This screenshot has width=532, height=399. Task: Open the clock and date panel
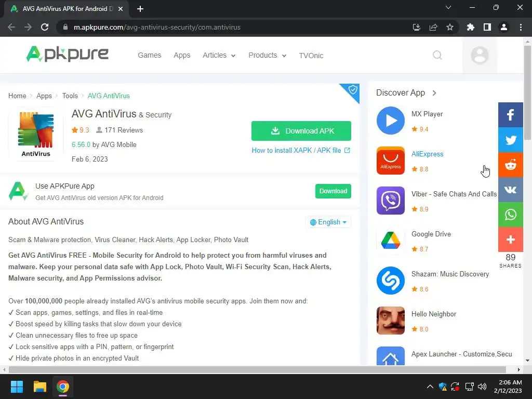pyautogui.click(x=508, y=387)
